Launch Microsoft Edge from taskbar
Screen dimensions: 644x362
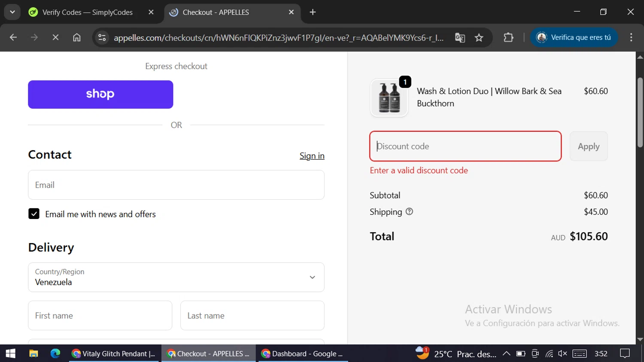click(55, 353)
